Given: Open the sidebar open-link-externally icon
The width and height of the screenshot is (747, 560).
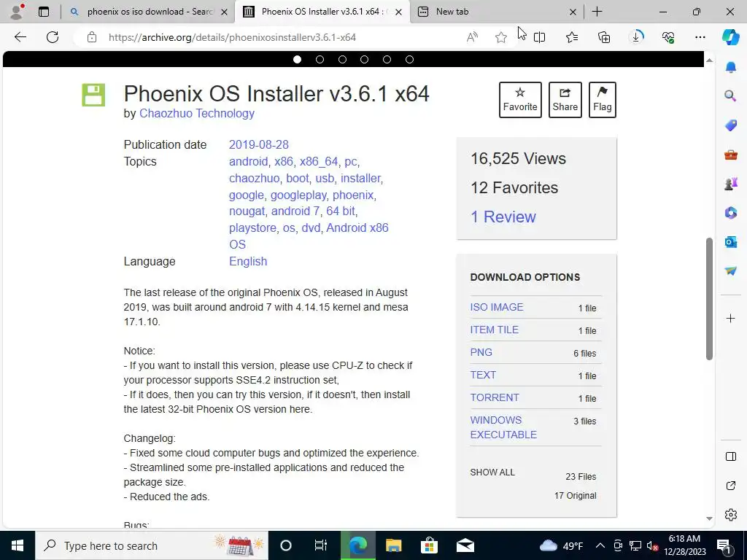Looking at the screenshot, I should tap(731, 486).
